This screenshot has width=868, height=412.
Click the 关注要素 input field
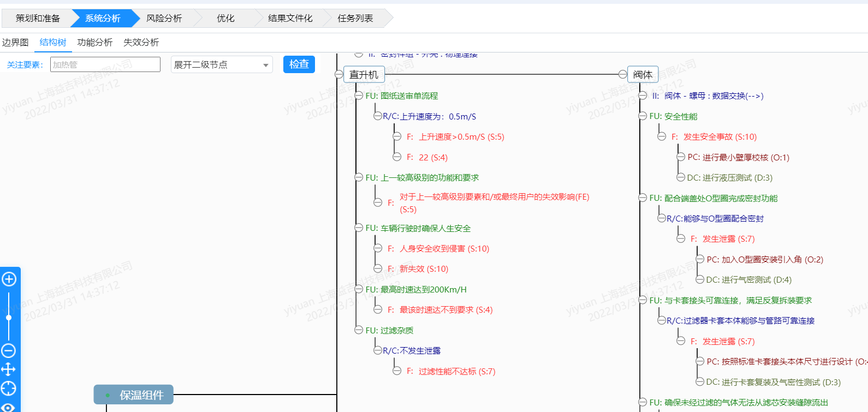105,64
